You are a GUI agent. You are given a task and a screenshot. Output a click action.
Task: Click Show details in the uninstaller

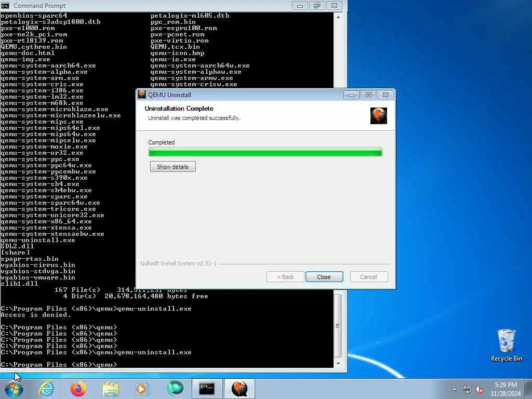click(x=172, y=167)
